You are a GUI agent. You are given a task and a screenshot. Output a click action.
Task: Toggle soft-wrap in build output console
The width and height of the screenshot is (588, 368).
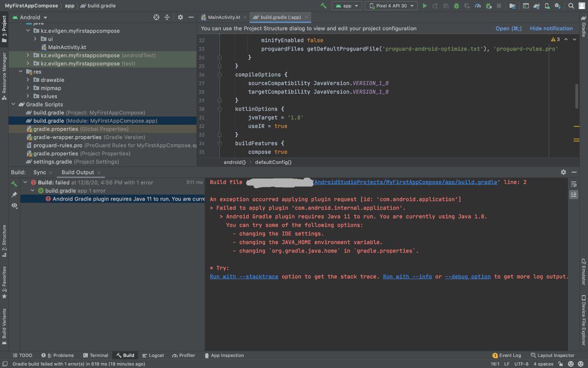point(574,184)
